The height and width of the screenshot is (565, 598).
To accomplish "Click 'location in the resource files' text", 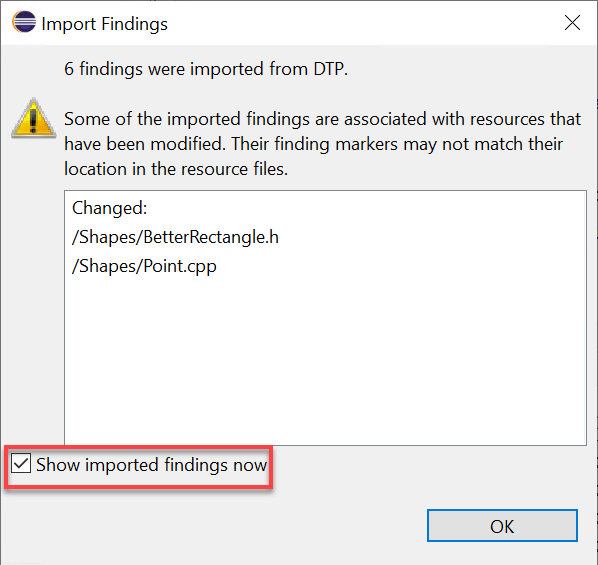I will [x=176, y=169].
